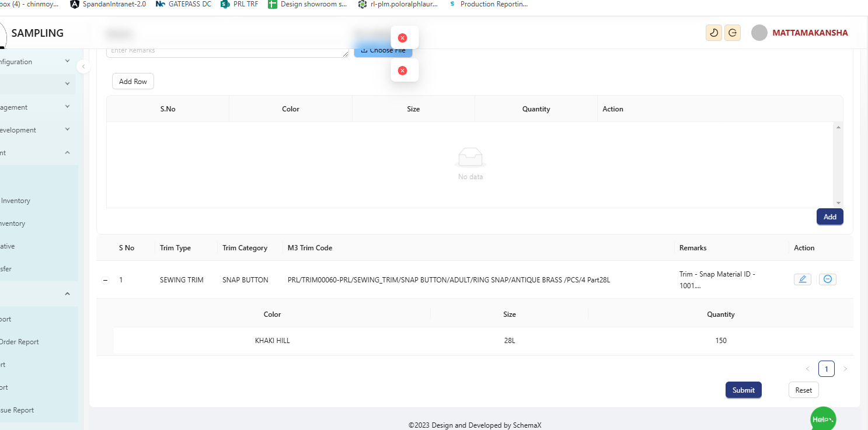Dismiss the lower red error notification

point(402,71)
